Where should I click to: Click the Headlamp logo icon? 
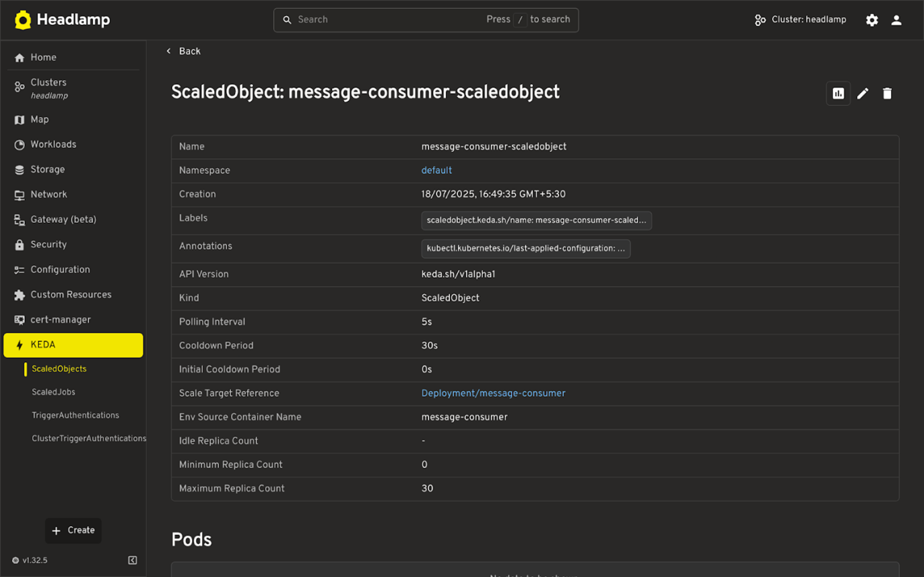(x=23, y=20)
